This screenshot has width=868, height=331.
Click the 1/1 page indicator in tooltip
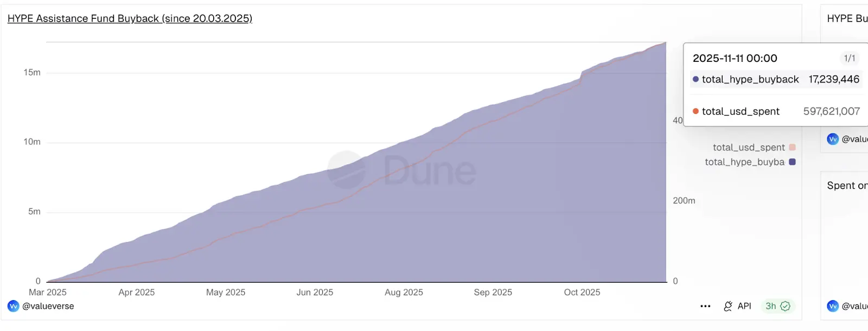point(849,58)
